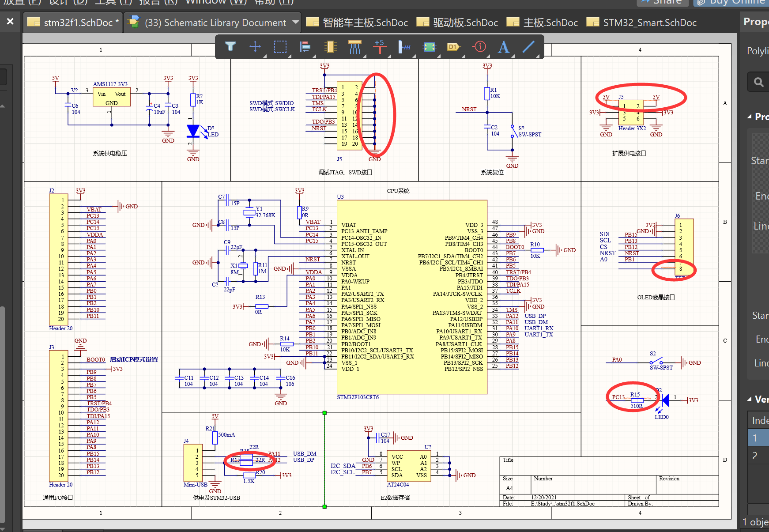Click the Start color swatch in Properties
The height and width of the screenshot is (532, 769).
coord(767,161)
